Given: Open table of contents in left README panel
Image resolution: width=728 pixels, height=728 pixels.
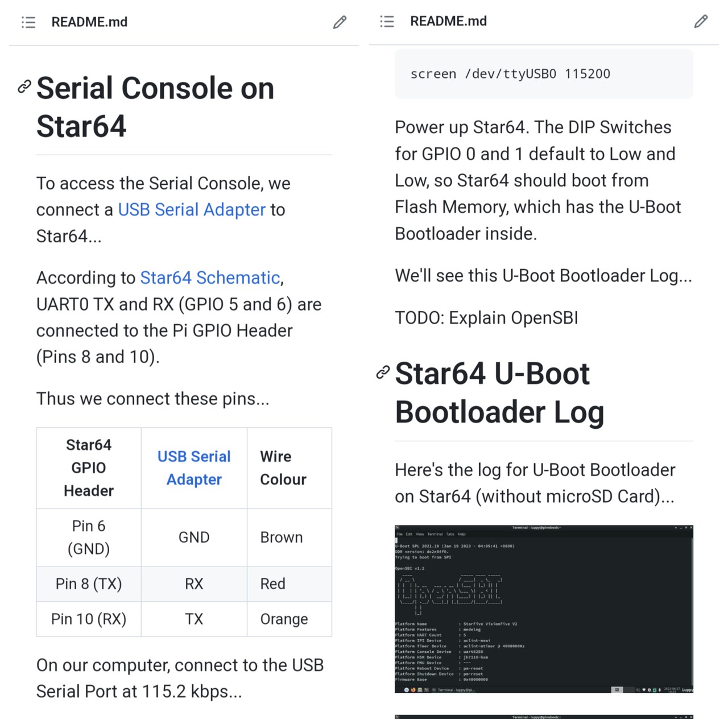Looking at the screenshot, I should (28, 22).
